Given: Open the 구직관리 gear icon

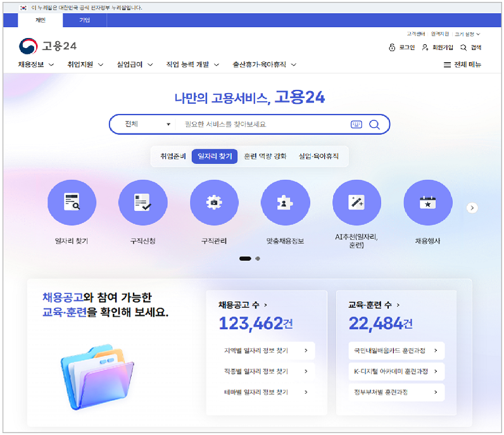Looking at the screenshot, I should point(214,203).
